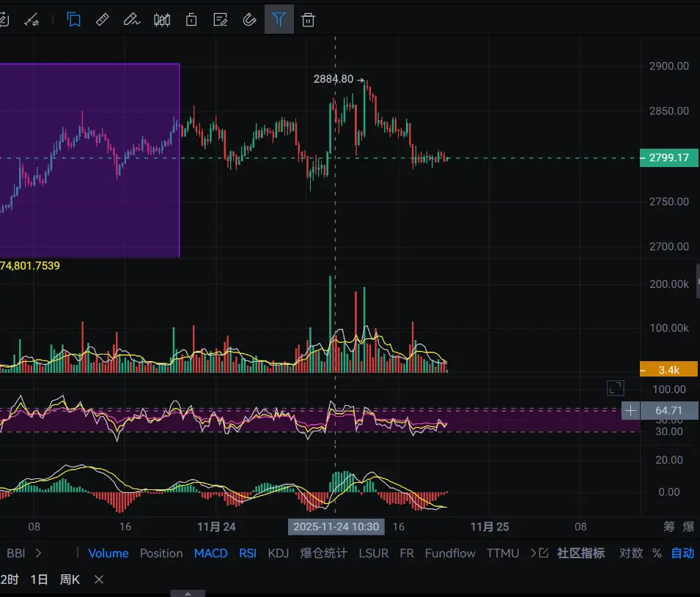This screenshot has width=700, height=597.
Task: Click the 2900.00 price axis label
Action: click(x=668, y=66)
